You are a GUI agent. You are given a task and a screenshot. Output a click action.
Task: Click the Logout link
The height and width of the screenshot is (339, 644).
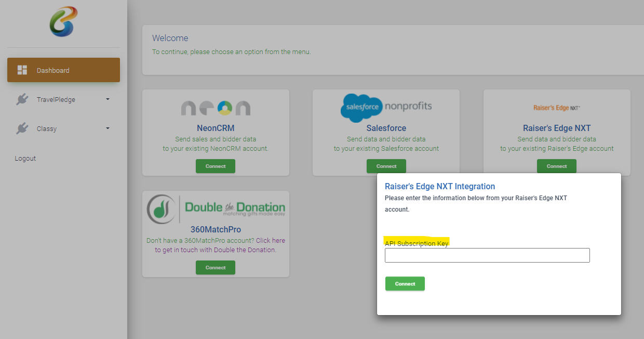[x=25, y=159]
